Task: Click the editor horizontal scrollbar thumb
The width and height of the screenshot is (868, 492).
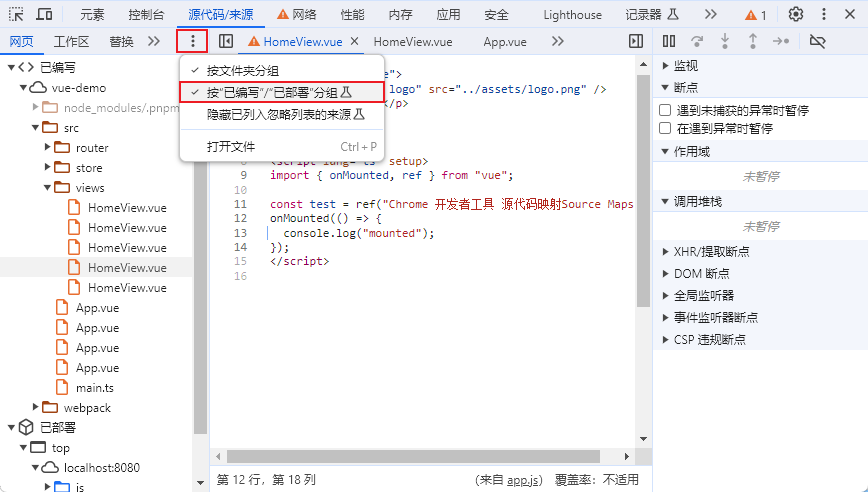Action: (413, 457)
